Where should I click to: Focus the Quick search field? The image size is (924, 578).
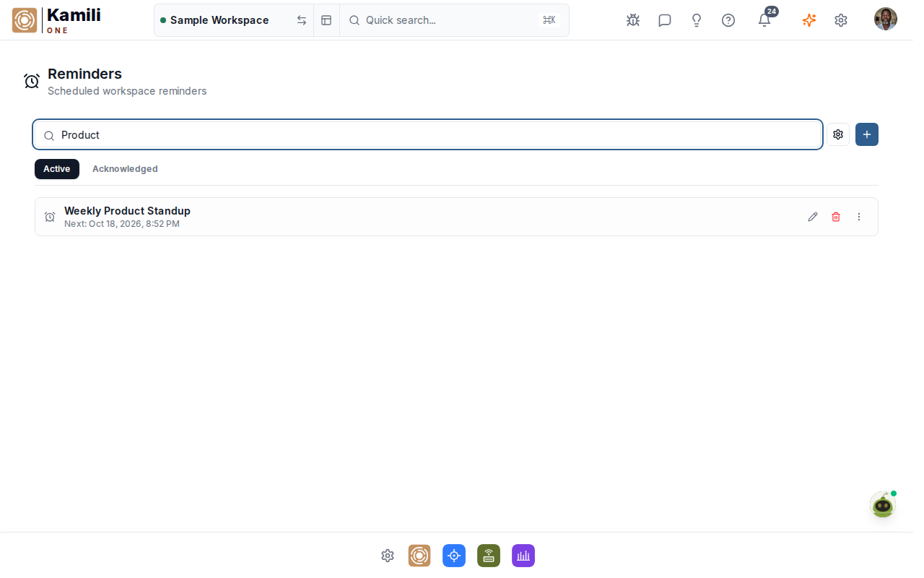click(454, 20)
